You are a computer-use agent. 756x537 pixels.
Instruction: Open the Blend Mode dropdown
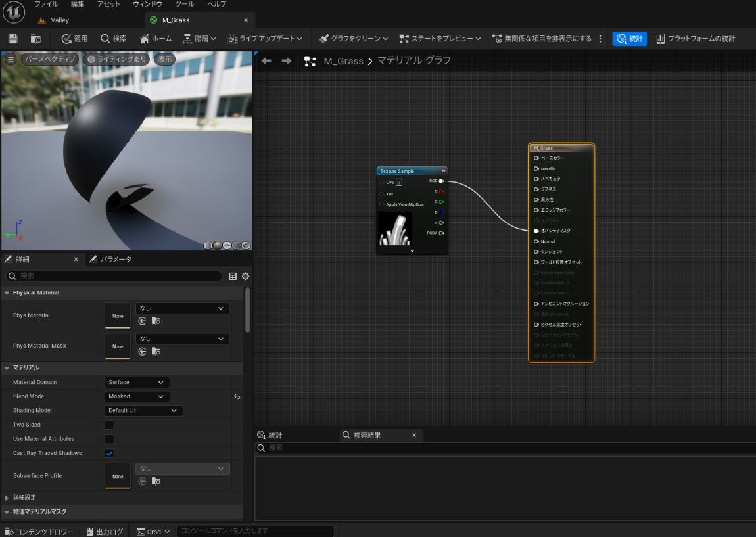(137, 396)
